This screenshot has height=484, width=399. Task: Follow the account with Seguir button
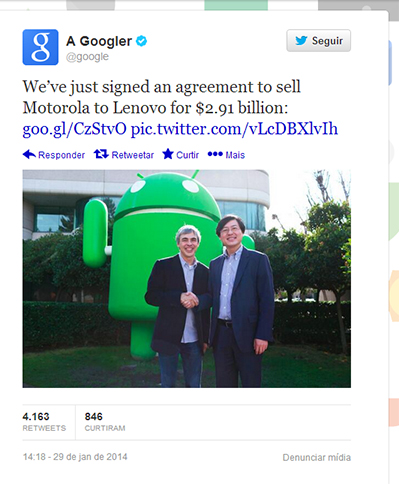(x=318, y=41)
